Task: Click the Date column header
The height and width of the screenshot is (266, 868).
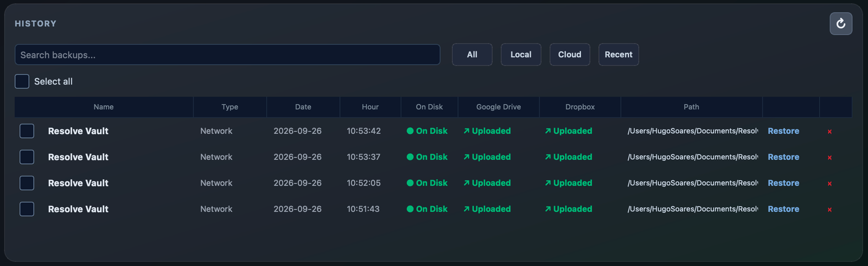Action: (303, 107)
